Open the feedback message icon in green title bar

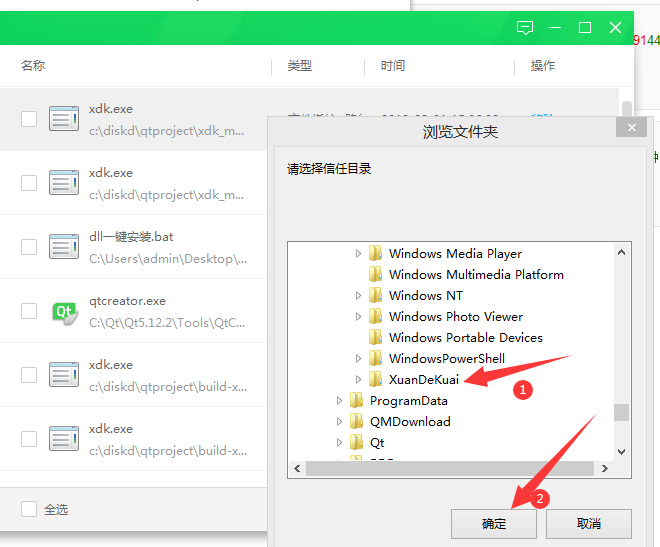(x=525, y=28)
